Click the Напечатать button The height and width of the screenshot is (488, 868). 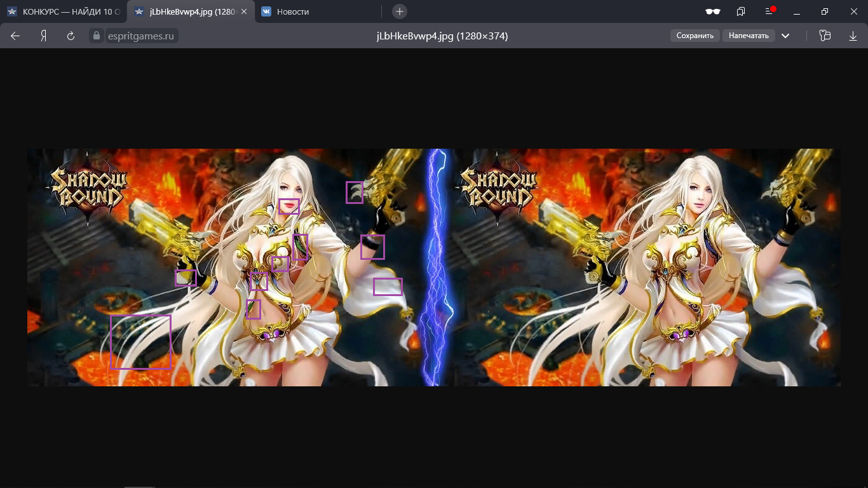[749, 36]
